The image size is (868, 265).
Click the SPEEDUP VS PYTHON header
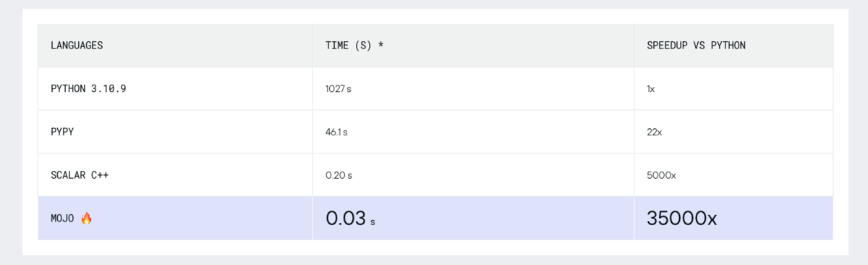tap(696, 46)
